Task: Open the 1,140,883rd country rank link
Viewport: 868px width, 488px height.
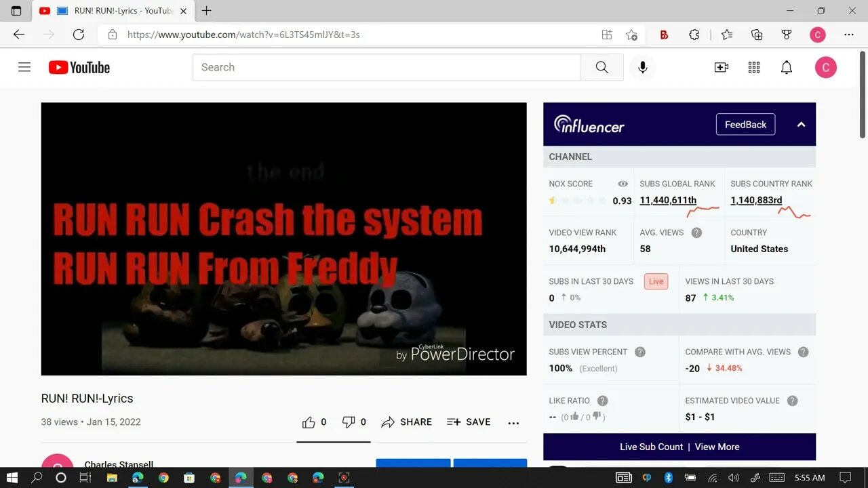Action: click(x=756, y=200)
